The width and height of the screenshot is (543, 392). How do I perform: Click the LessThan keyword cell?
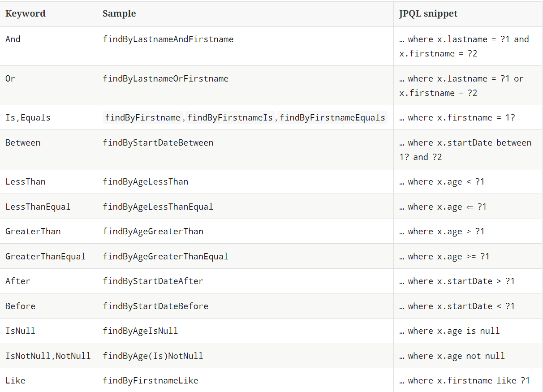26,182
